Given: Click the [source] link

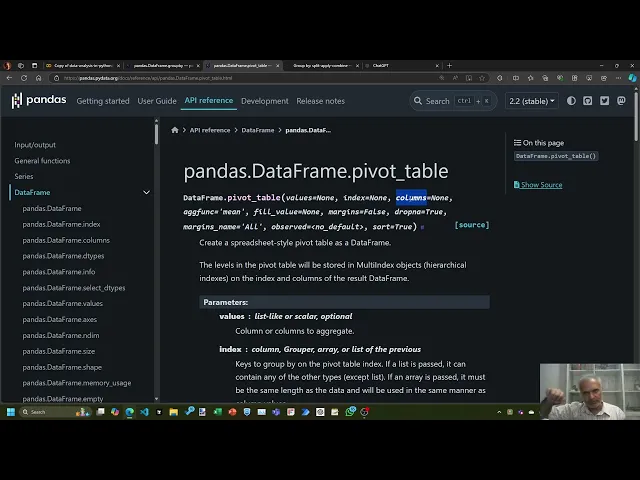Looking at the screenshot, I should point(472,225).
